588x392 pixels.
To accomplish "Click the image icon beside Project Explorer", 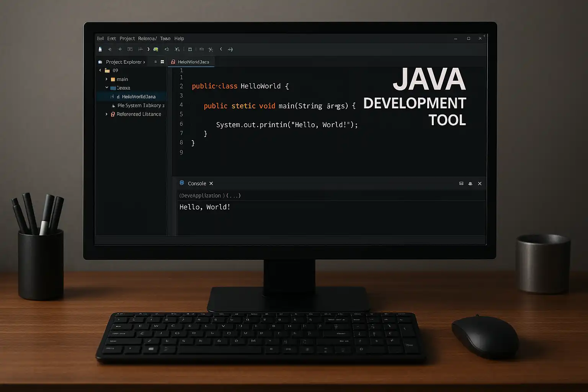I will [162, 62].
